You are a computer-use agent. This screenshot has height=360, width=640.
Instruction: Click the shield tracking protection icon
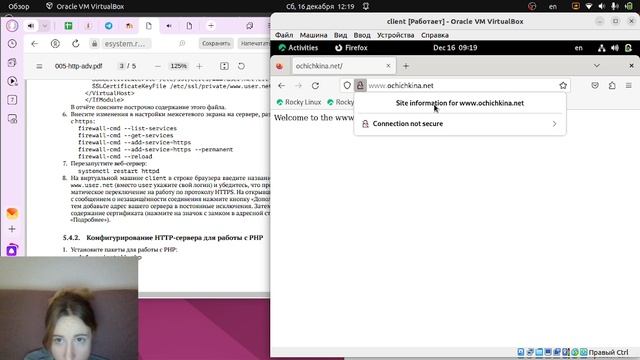point(347,86)
